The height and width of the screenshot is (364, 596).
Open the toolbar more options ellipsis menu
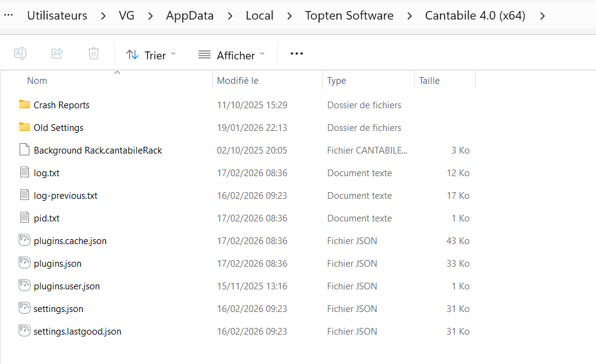pos(296,54)
